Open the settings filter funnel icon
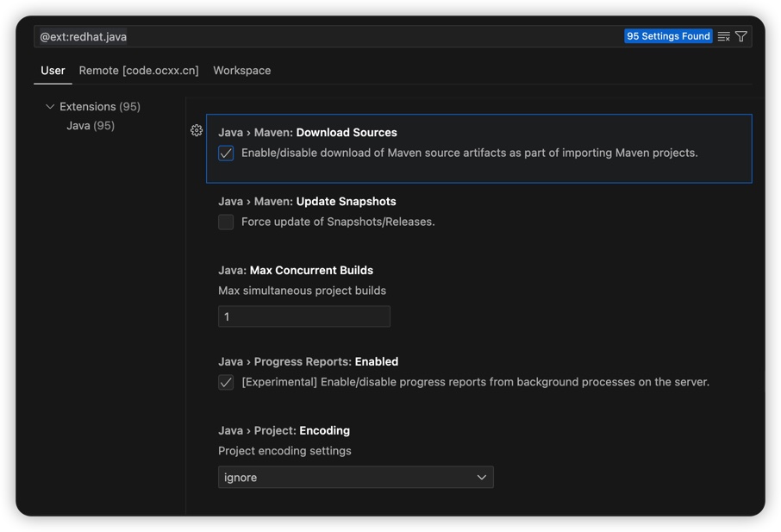 [741, 36]
